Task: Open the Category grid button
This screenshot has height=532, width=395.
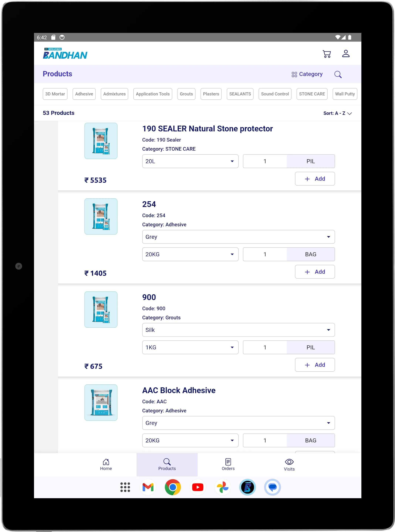Action: pos(307,74)
